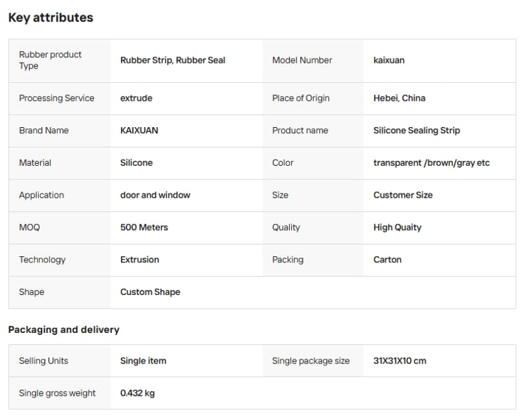The image size is (531, 420).
Task: Click the 0.432 kg gross weight value
Action: pyautogui.click(x=137, y=393)
